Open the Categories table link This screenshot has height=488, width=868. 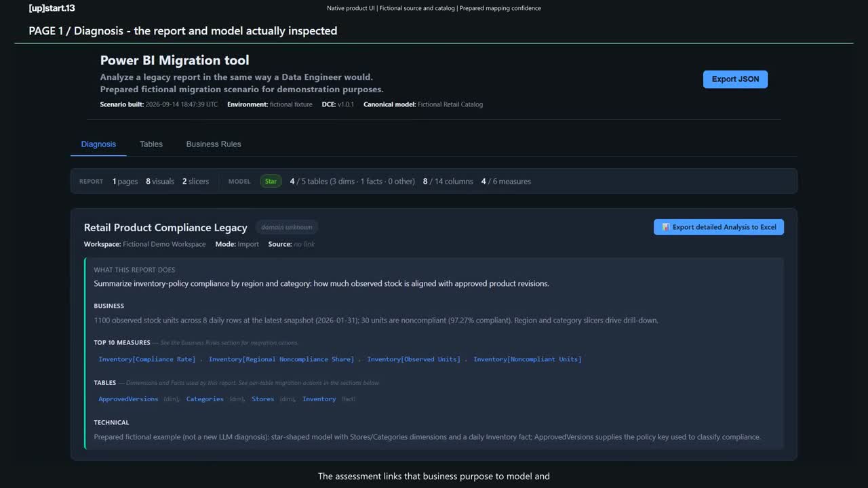point(205,399)
